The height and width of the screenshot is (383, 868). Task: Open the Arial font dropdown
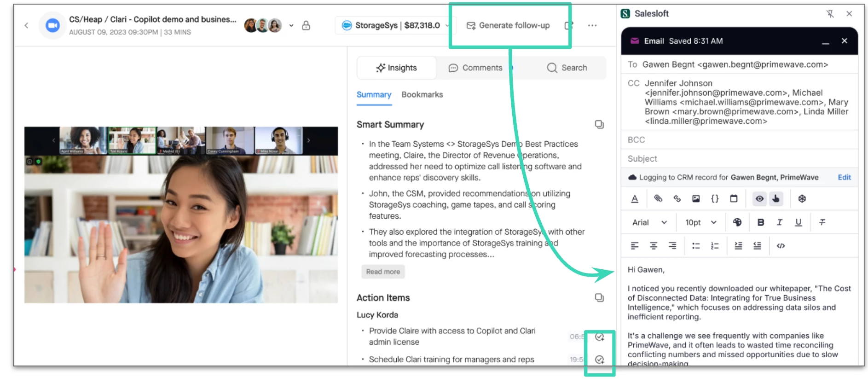(649, 222)
